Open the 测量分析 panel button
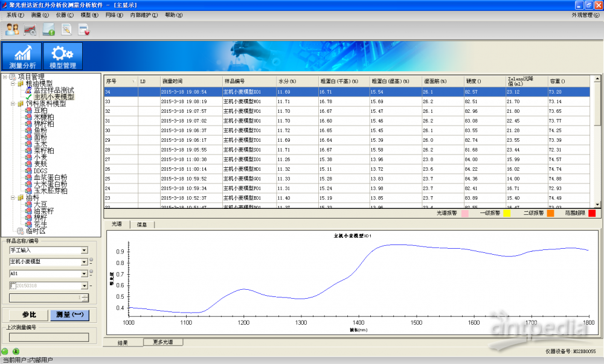 (x=22, y=56)
